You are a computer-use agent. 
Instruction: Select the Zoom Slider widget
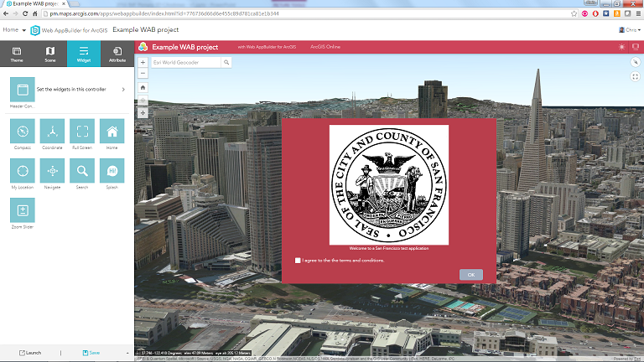coord(23,210)
